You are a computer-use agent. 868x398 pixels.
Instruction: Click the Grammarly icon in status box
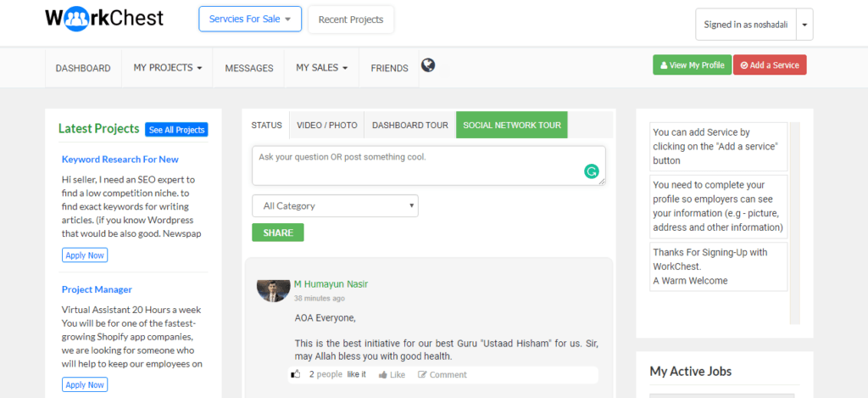591,171
